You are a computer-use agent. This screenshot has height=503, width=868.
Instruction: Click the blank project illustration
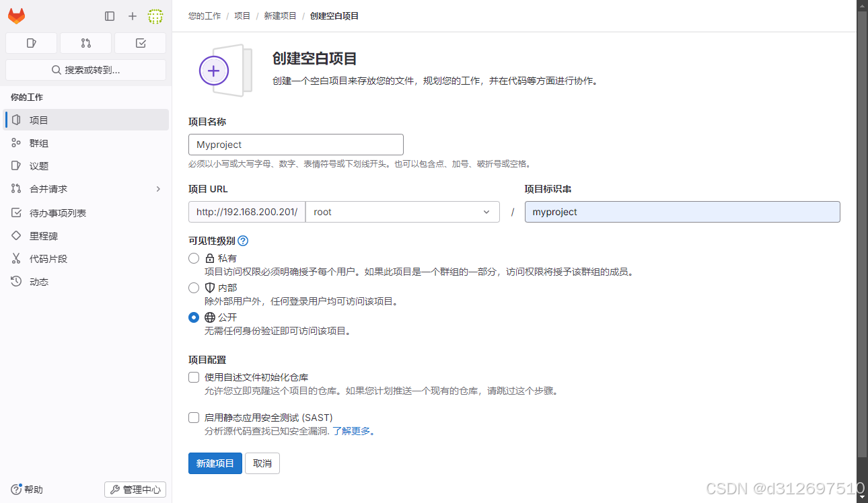click(x=225, y=70)
